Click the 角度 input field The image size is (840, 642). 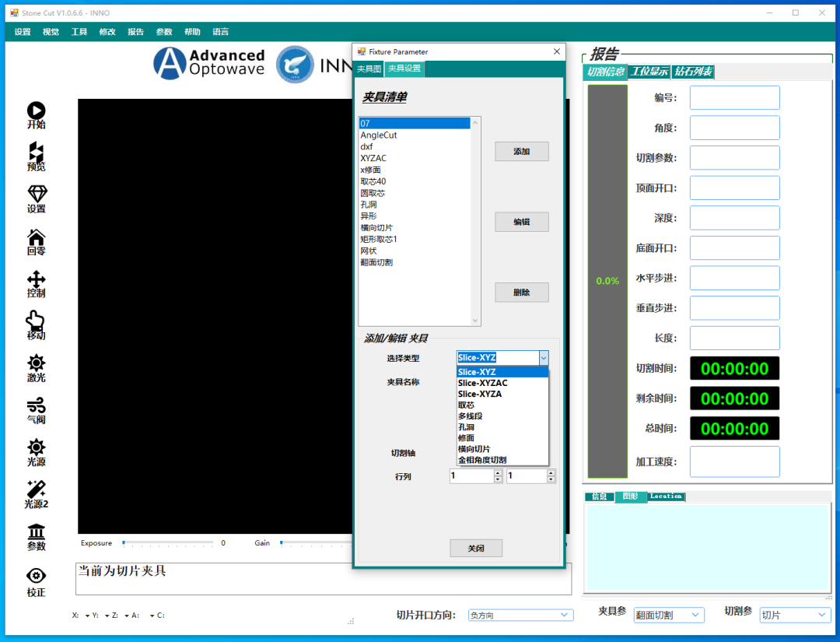[734, 128]
